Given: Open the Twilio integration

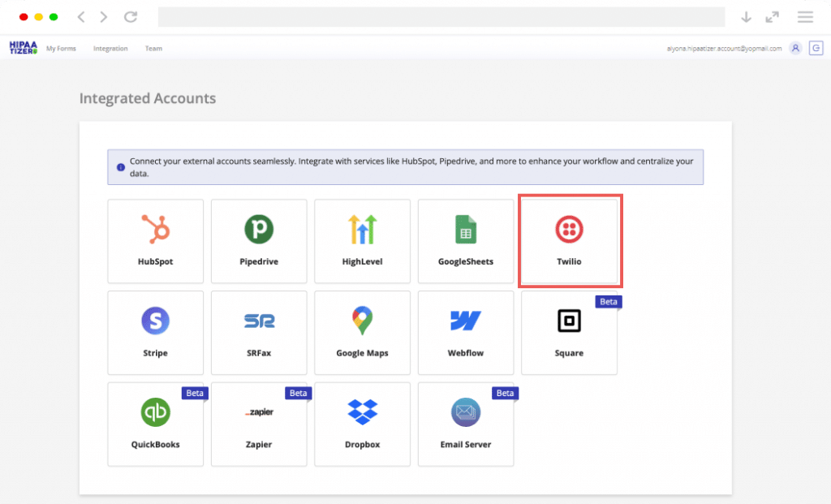Looking at the screenshot, I should 570,240.
